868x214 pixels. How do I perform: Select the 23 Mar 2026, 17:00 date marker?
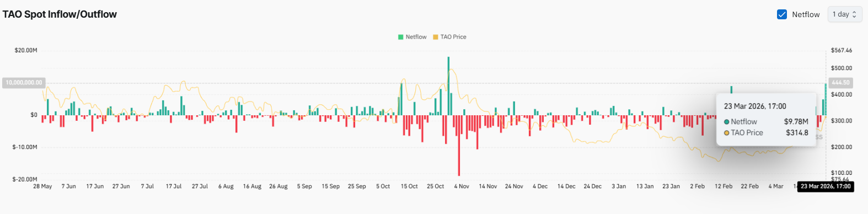coord(826,186)
